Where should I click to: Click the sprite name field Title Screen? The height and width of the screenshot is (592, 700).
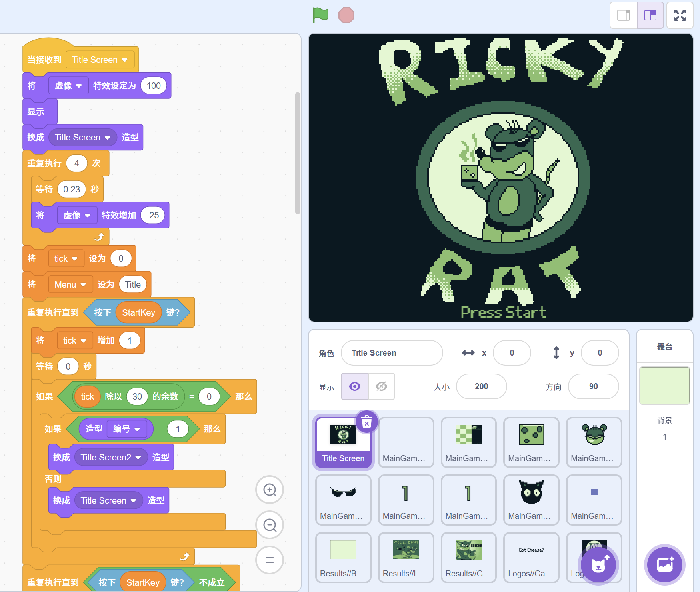[x=392, y=353]
